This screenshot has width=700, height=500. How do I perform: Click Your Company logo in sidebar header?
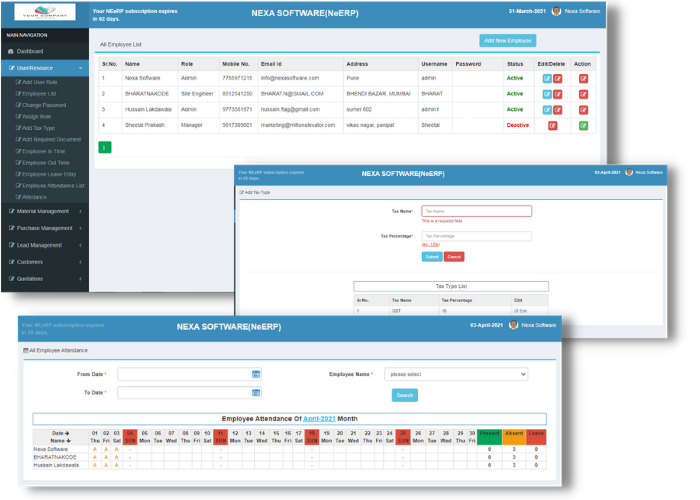click(43, 13)
